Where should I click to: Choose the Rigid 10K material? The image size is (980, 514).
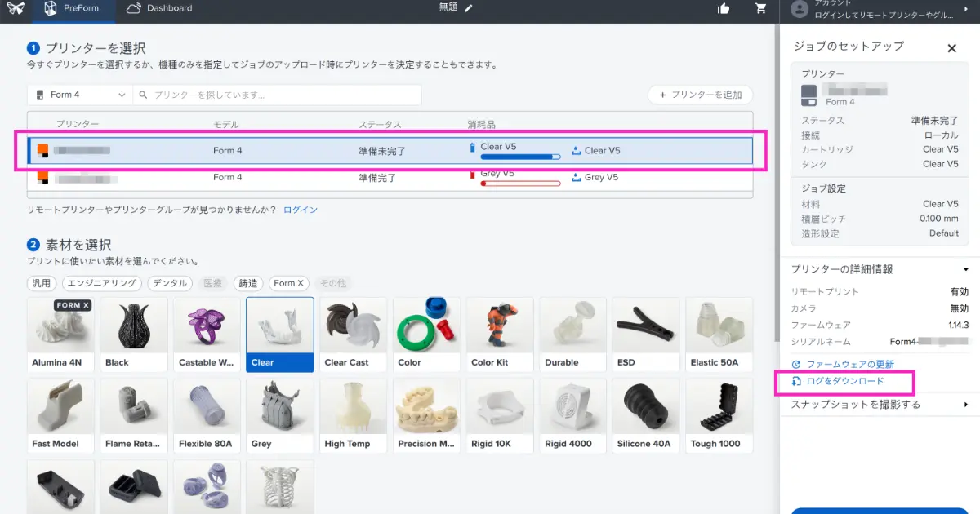[x=500, y=416]
